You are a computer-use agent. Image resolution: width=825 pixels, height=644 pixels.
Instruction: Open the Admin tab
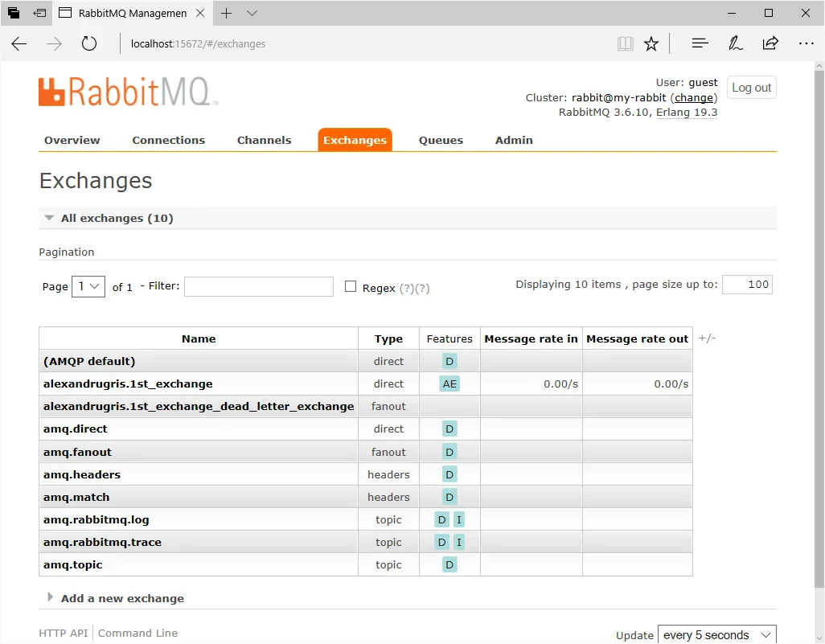tap(514, 140)
